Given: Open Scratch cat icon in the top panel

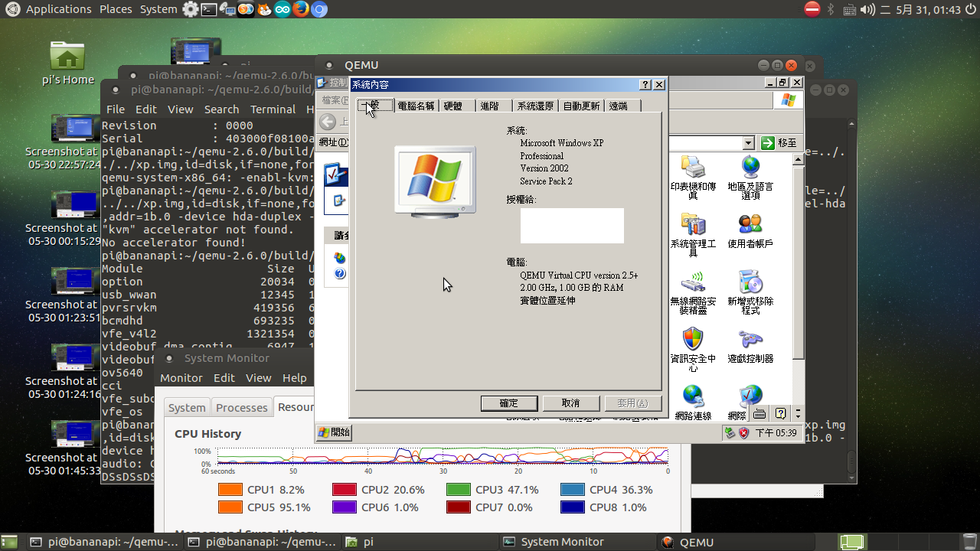Looking at the screenshot, I should pos(263,9).
